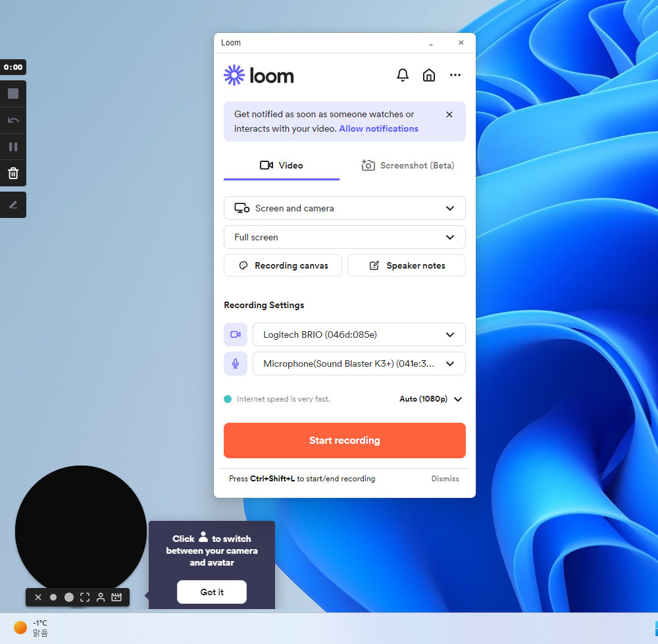The height and width of the screenshot is (644, 658).
Task: Click the restart recording undo arrow icon
Action: coord(13,121)
